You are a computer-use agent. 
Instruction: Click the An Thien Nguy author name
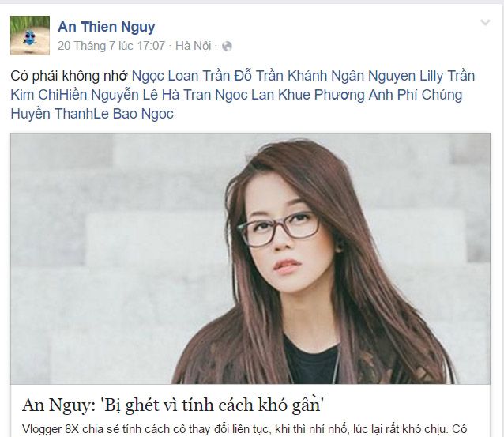pyautogui.click(x=107, y=27)
